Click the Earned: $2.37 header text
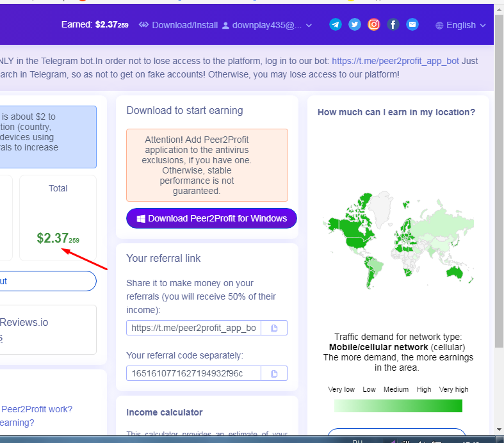 (95, 25)
